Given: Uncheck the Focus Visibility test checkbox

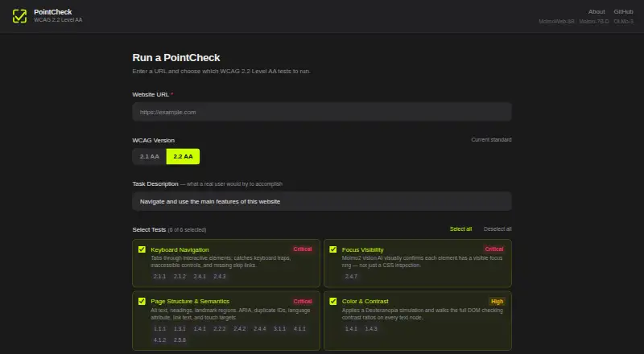Looking at the screenshot, I should pos(333,249).
